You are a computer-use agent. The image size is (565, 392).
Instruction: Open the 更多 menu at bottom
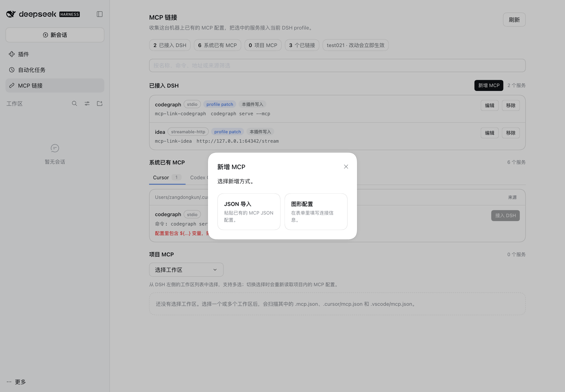16,382
